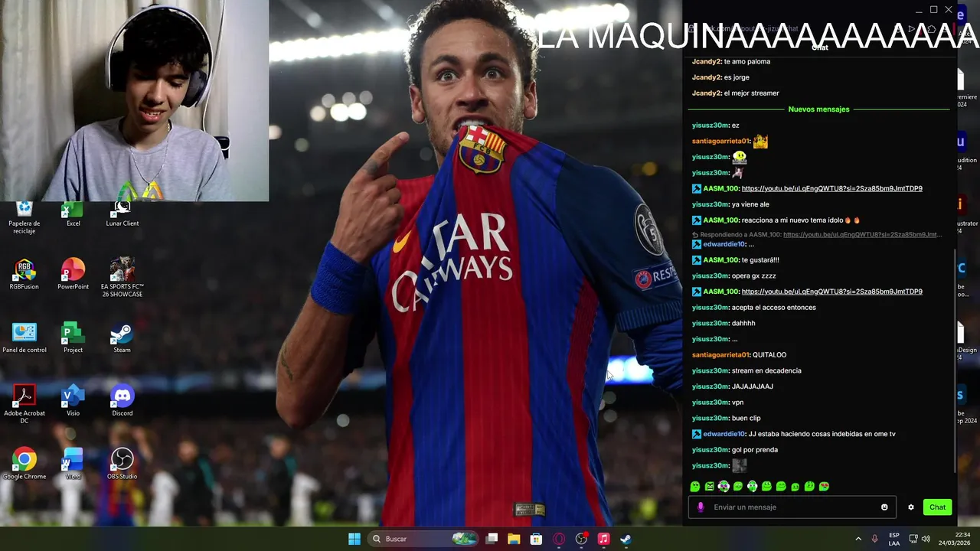Screen dimensions: 980x551
Task: Click username edwarddie10 on JJ message
Action: coord(724,434)
